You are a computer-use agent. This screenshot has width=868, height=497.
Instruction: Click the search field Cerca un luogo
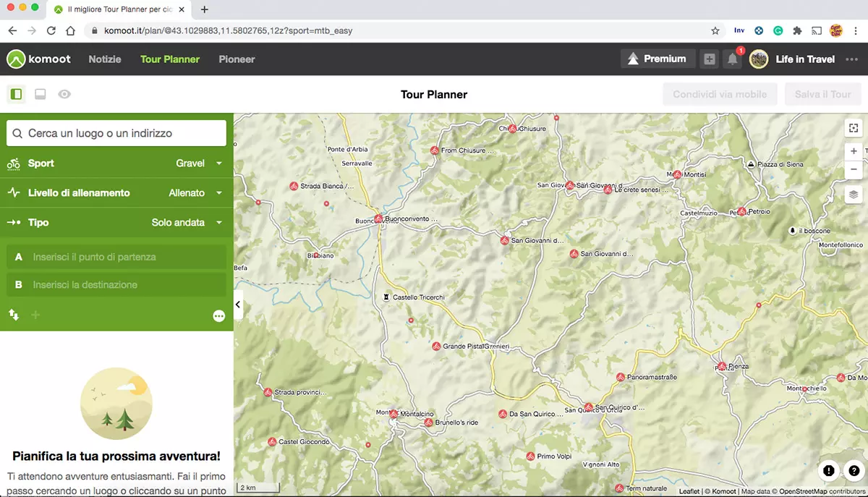[116, 133]
